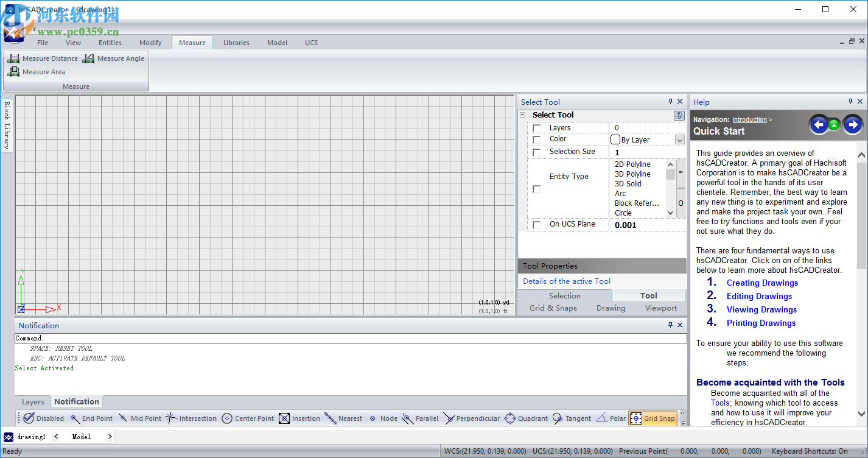Viewport: 868px width, 458px height.
Task: Open the Entities ribbon tab
Action: coord(110,43)
